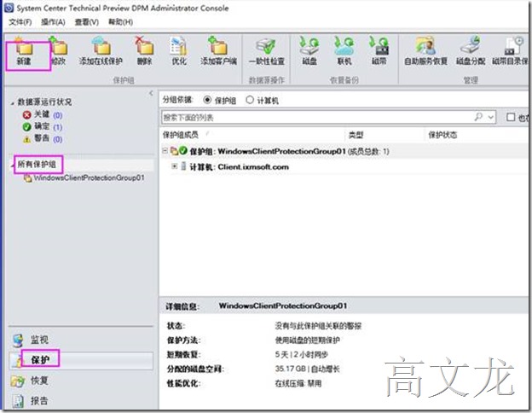Collapse the 数据源运行状况 section
The image size is (532, 413).
coord(13,102)
